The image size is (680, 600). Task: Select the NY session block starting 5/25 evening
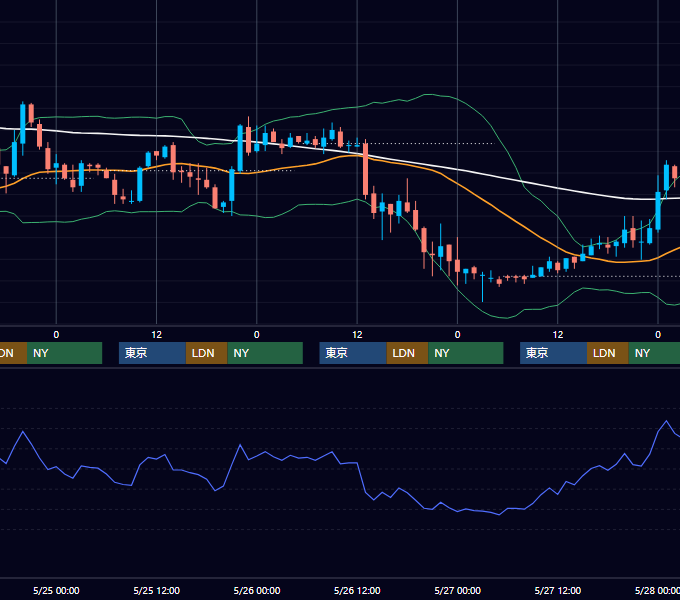point(265,353)
